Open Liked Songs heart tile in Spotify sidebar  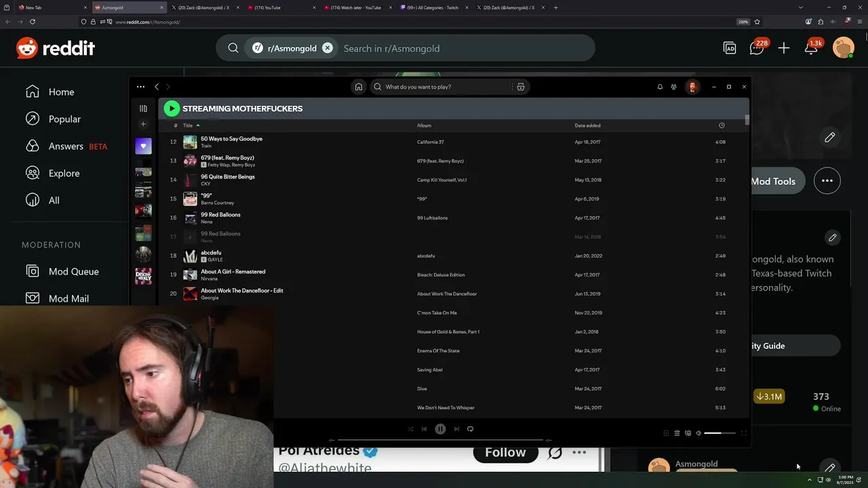(143, 146)
